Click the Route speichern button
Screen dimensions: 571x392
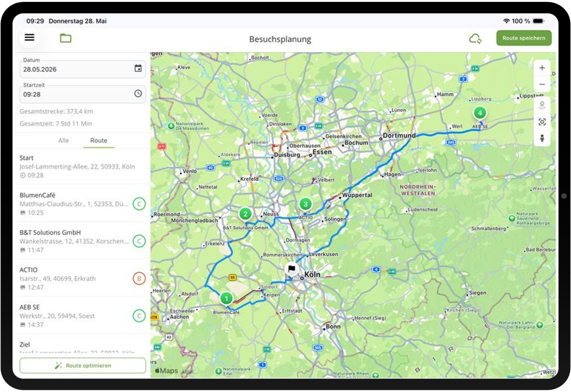click(x=524, y=38)
